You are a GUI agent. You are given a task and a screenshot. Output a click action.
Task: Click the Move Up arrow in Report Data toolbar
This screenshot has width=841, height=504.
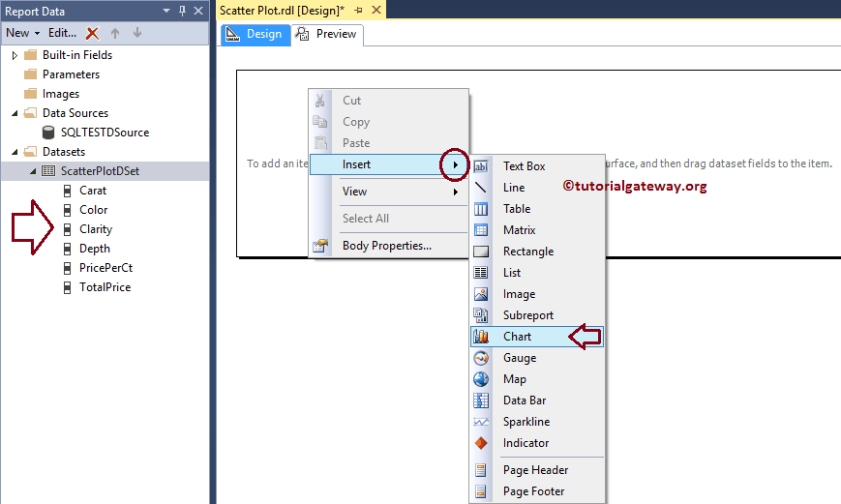[115, 33]
